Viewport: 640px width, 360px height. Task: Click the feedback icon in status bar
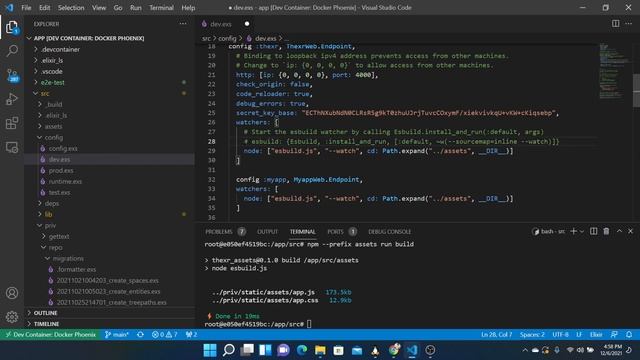[x=614, y=335]
